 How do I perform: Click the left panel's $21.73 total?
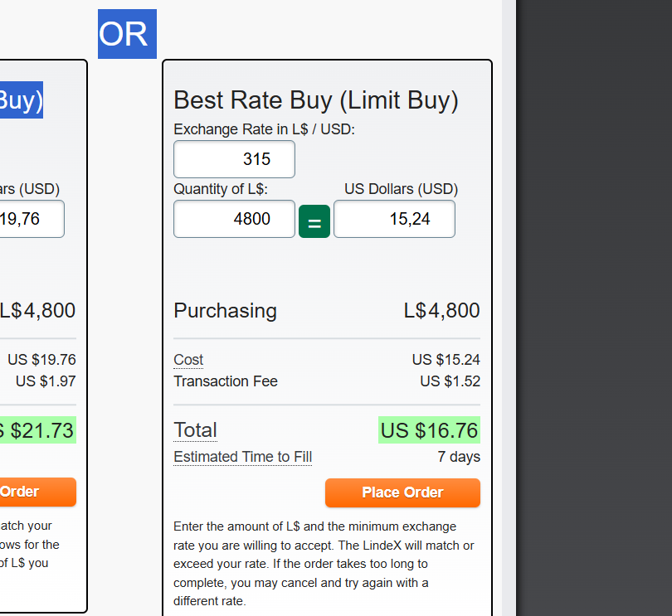[38, 430]
